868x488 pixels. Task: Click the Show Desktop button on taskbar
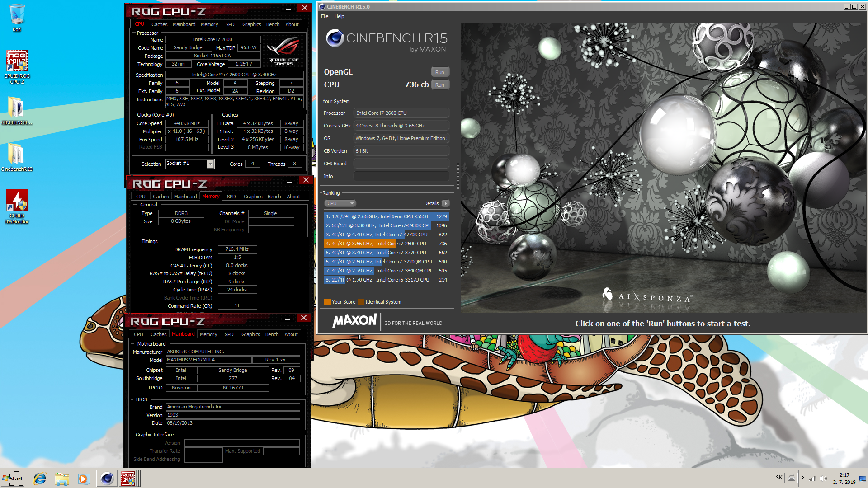863,479
